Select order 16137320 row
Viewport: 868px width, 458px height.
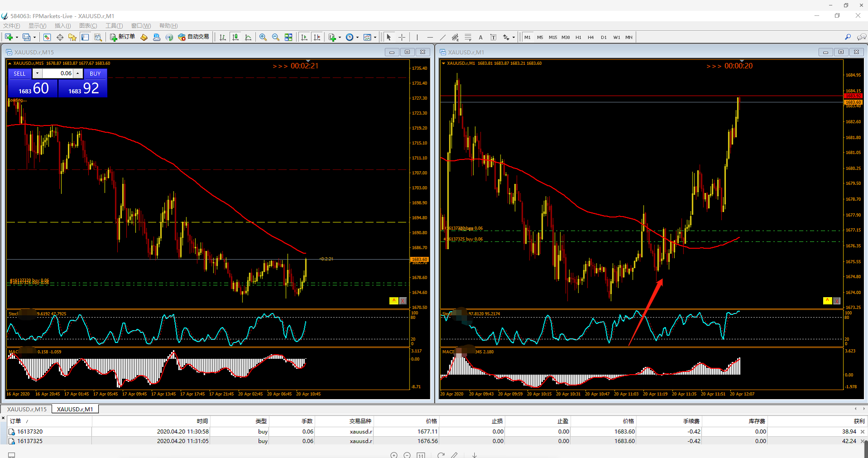(437, 432)
